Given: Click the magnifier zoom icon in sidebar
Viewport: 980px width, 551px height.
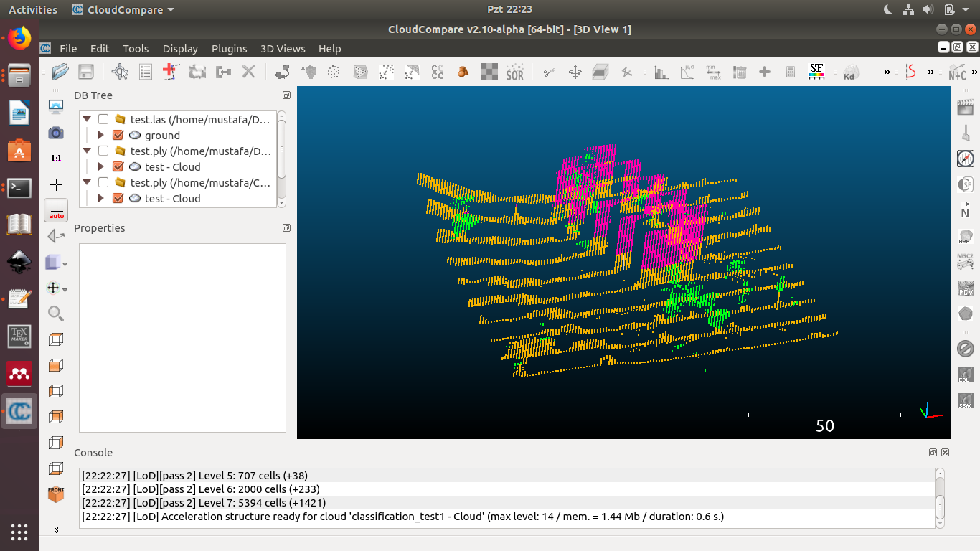Looking at the screenshot, I should coord(56,314).
